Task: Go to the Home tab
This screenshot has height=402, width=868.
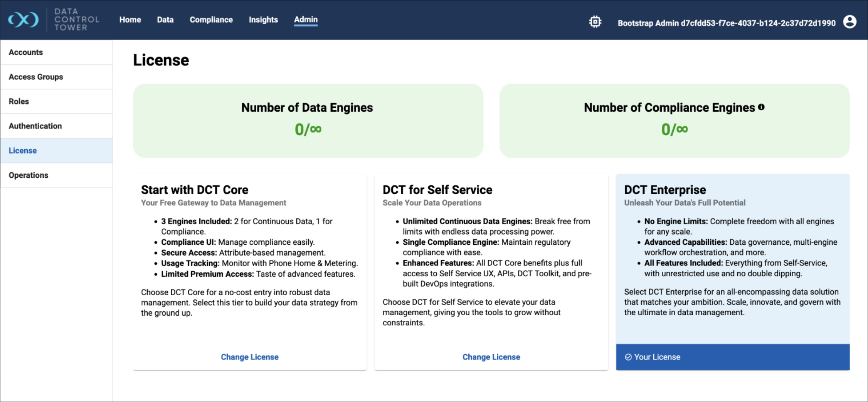Action: click(130, 20)
